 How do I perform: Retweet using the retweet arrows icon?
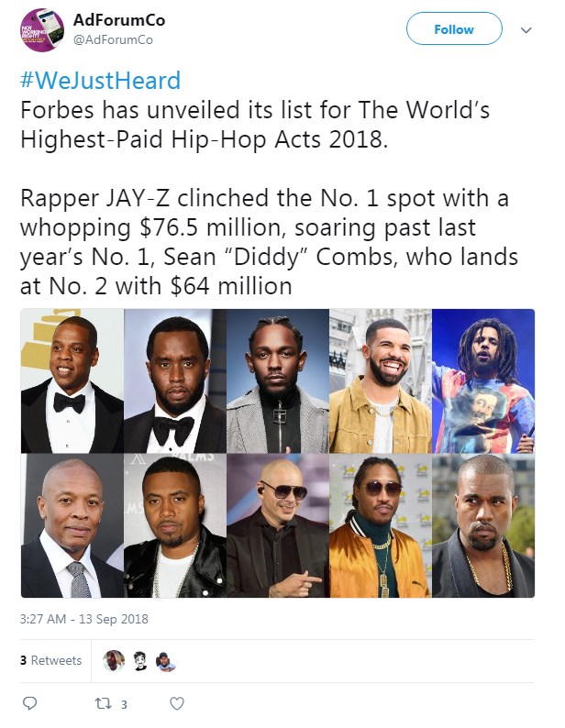(103, 704)
